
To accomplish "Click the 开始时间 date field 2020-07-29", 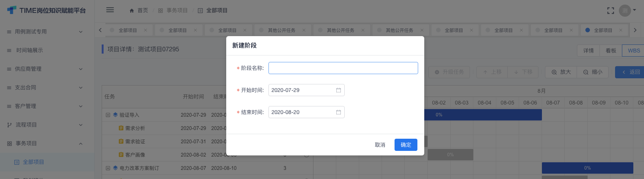I will (x=306, y=90).
